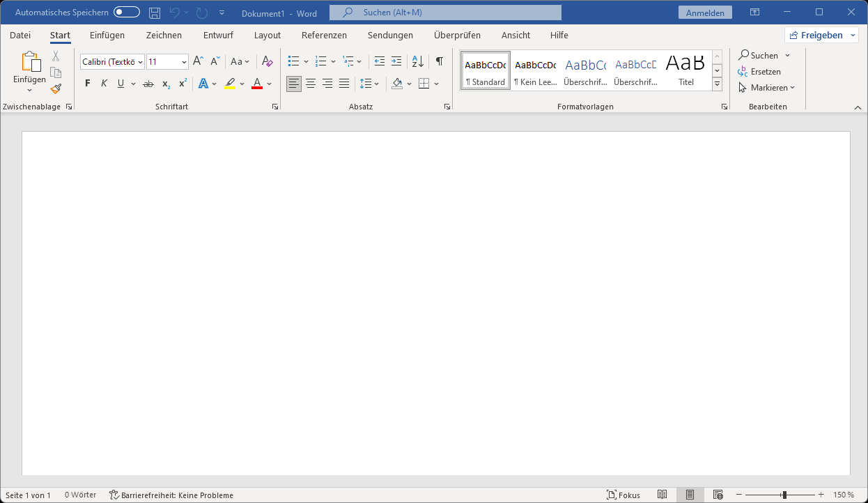Apply strikethrough formatting
Viewport: 868px width, 503px height.
[x=148, y=84]
